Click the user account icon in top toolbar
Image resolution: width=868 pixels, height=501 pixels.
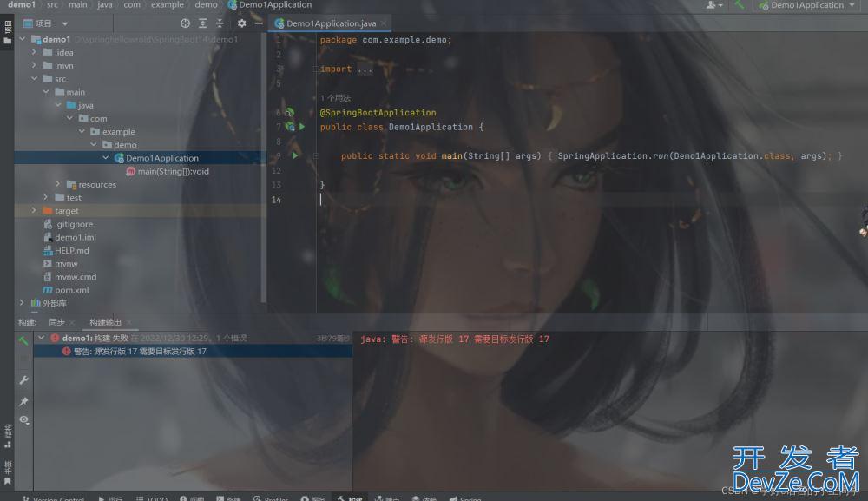coord(714,5)
